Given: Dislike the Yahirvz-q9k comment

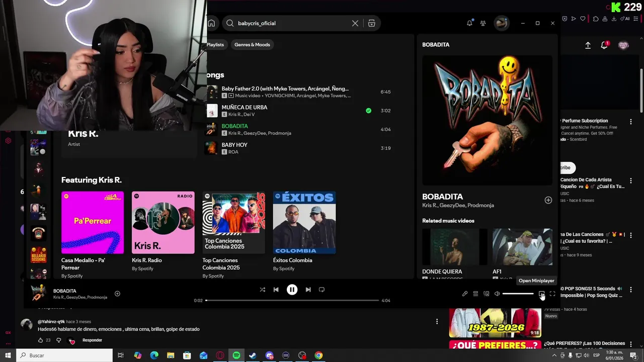Looking at the screenshot, I should point(58,340).
